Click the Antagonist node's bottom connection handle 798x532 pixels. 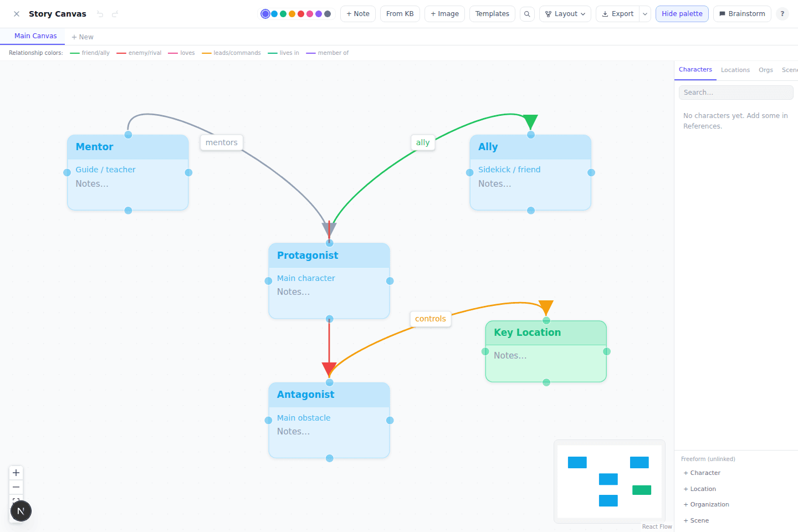point(330,458)
